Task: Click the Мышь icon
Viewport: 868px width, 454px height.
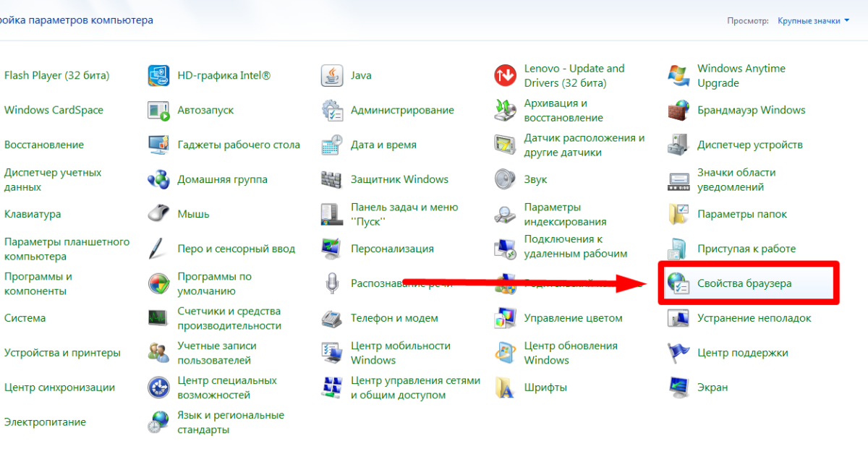Action: tap(158, 214)
